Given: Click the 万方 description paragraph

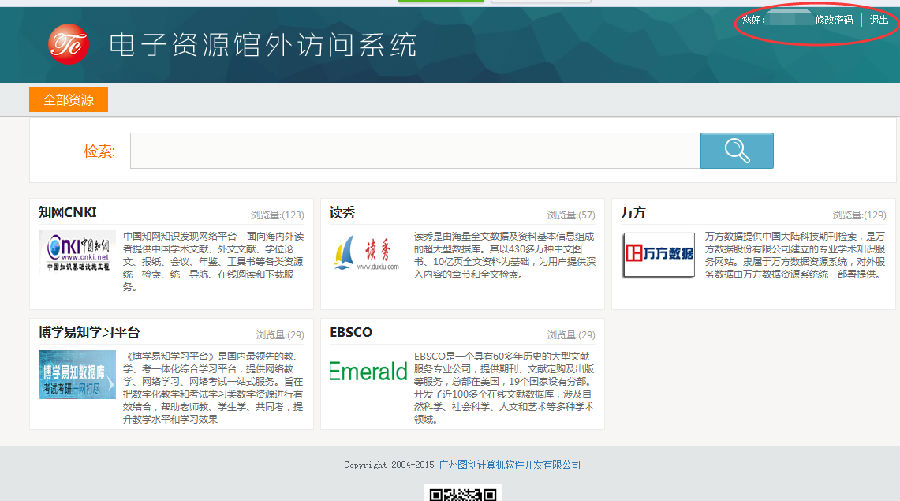Looking at the screenshot, I should click(x=796, y=255).
